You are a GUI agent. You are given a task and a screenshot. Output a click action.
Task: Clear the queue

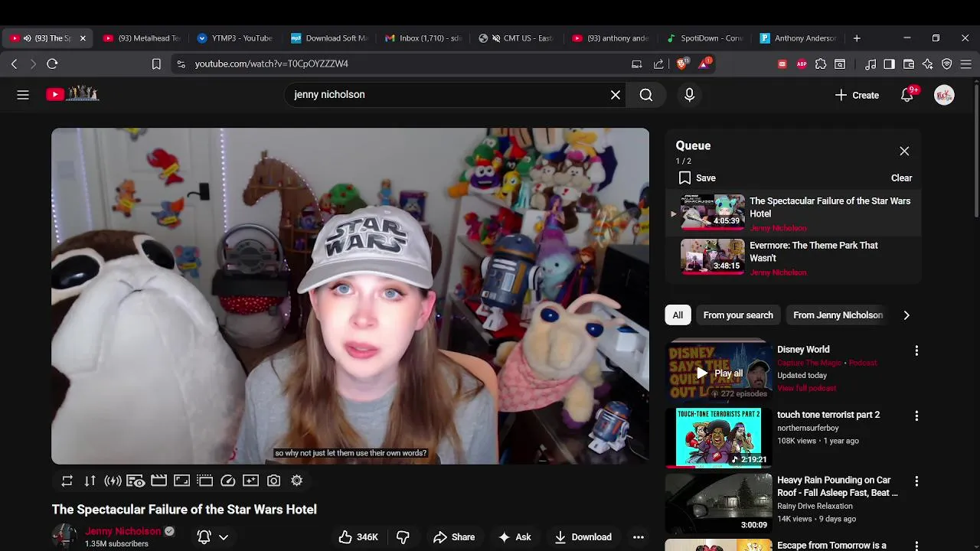click(x=901, y=178)
